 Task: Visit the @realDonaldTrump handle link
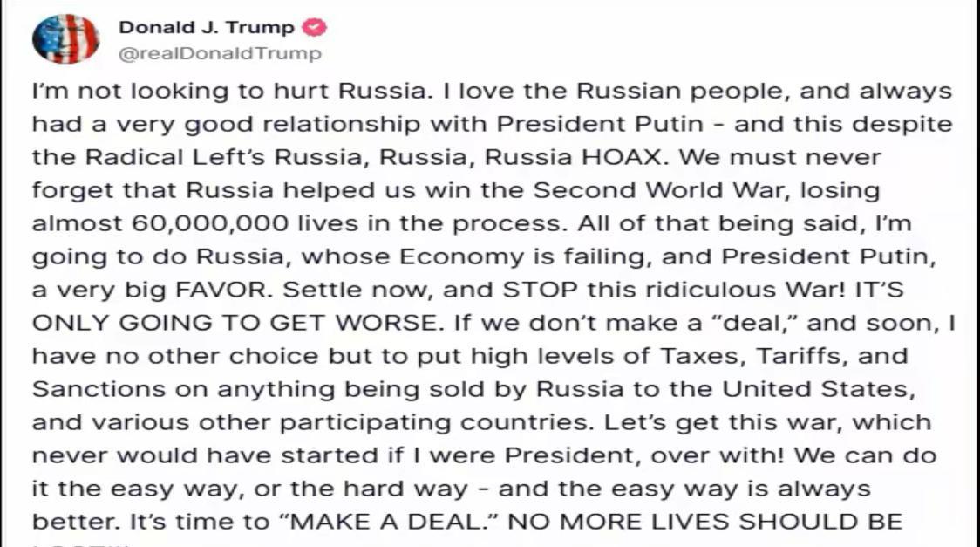point(220,54)
